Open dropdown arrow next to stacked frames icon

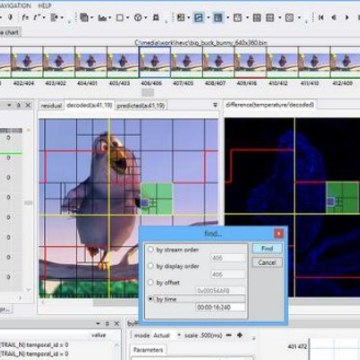[x=92, y=18]
